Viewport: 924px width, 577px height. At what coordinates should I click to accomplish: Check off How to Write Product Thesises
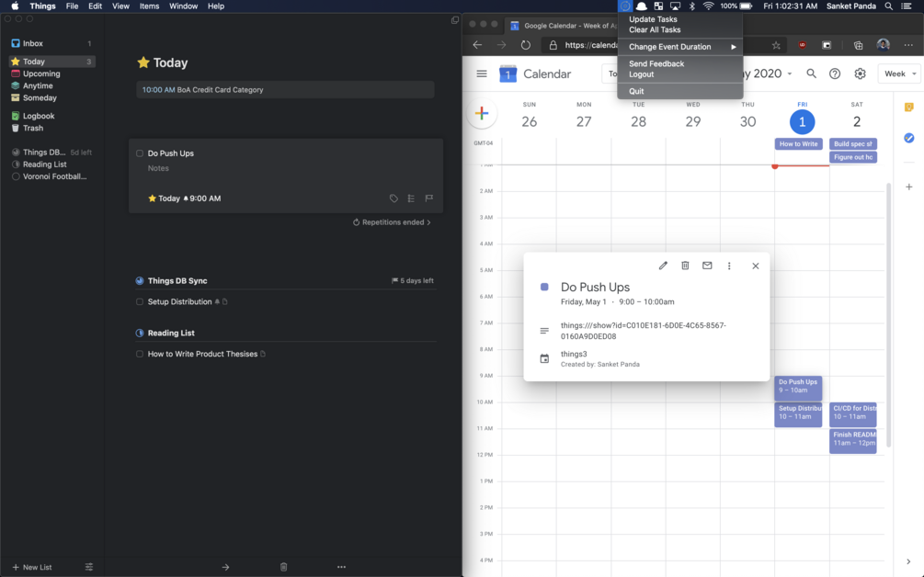click(x=140, y=355)
